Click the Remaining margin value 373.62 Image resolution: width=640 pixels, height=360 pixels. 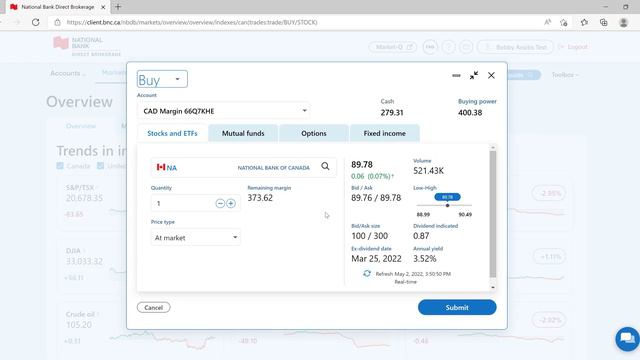(260, 198)
